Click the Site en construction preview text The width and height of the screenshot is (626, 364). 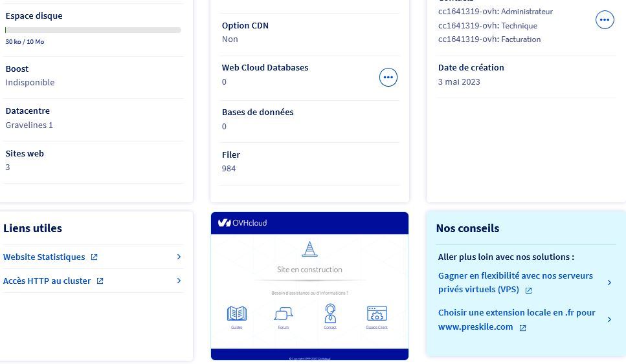309,270
